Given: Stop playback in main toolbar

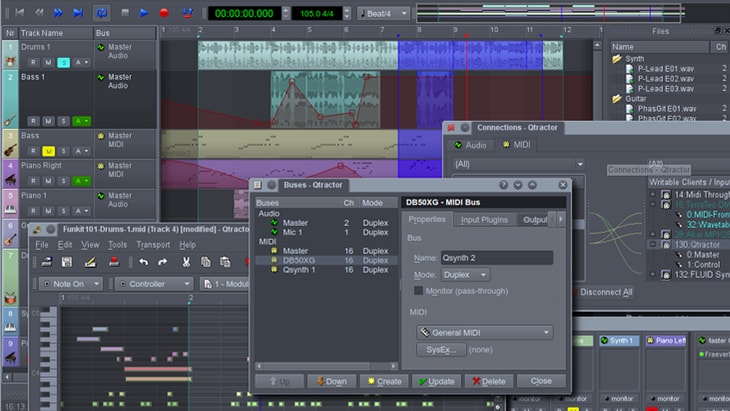Looking at the screenshot, I should [125, 13].
